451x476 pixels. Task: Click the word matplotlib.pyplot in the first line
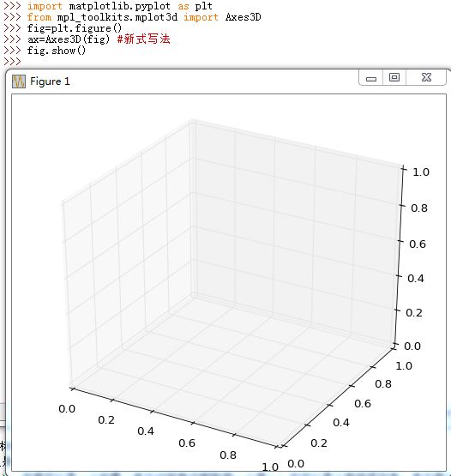pyautogui.click(x=119, y=6)
